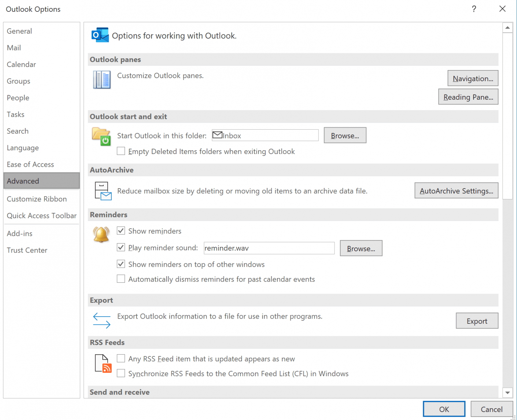Screen dimensions: 517x420
Task: Toggle Automatically dismiss reminders for past events
Action: pyautogui.click(x=121, y=279)
